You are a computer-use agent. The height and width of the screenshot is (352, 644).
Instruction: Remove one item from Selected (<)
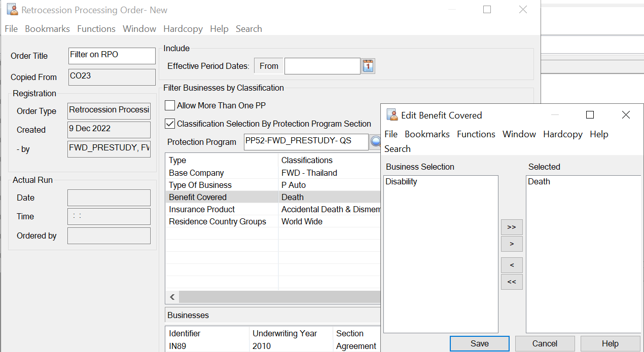(x=511, y=265)
